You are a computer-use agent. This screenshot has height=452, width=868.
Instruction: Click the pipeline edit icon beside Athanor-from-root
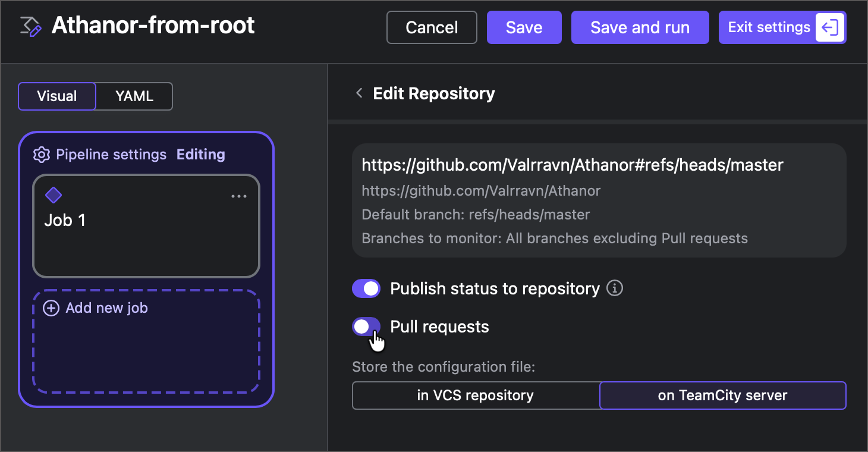coord(31,27)
